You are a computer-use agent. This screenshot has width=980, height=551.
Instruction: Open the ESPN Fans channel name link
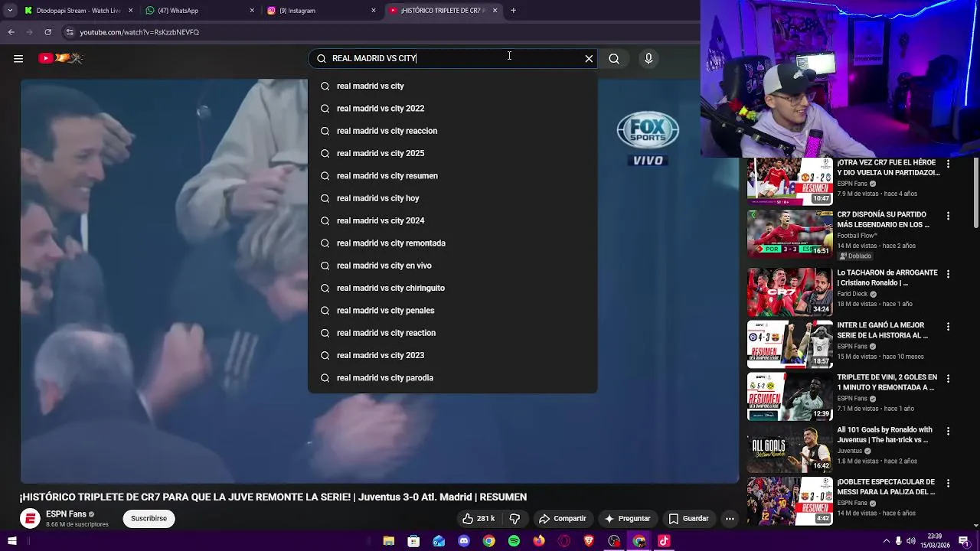66,514
